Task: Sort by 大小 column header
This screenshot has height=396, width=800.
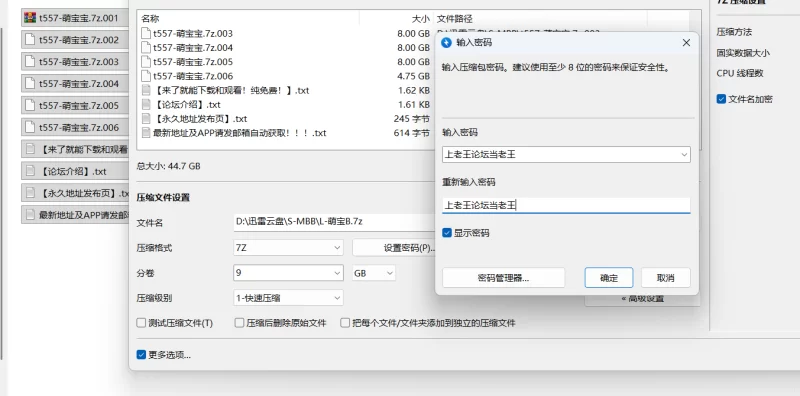Action: tap(421, 19)
